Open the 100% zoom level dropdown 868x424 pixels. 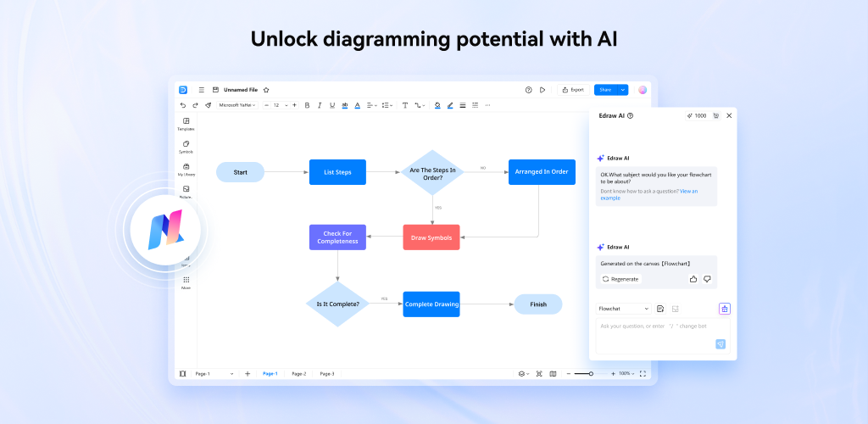626,374
